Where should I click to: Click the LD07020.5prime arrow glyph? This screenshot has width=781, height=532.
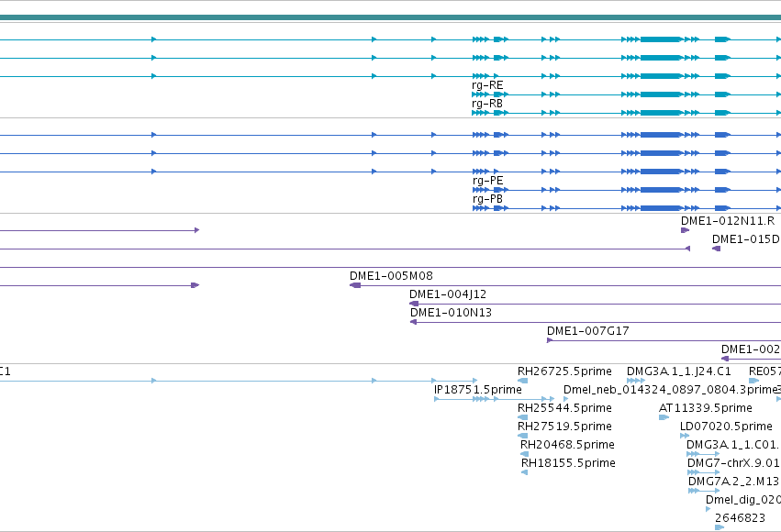[685, 436]
